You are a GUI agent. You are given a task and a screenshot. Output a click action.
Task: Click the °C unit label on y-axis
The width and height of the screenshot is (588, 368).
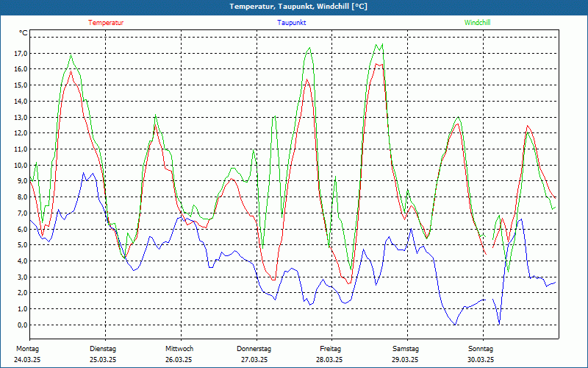(x=24, y=33)
